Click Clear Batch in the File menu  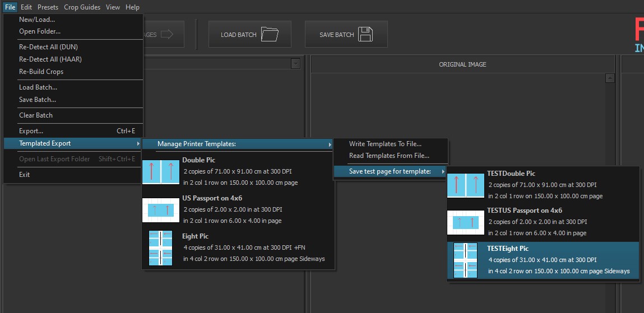pos(36,115)
